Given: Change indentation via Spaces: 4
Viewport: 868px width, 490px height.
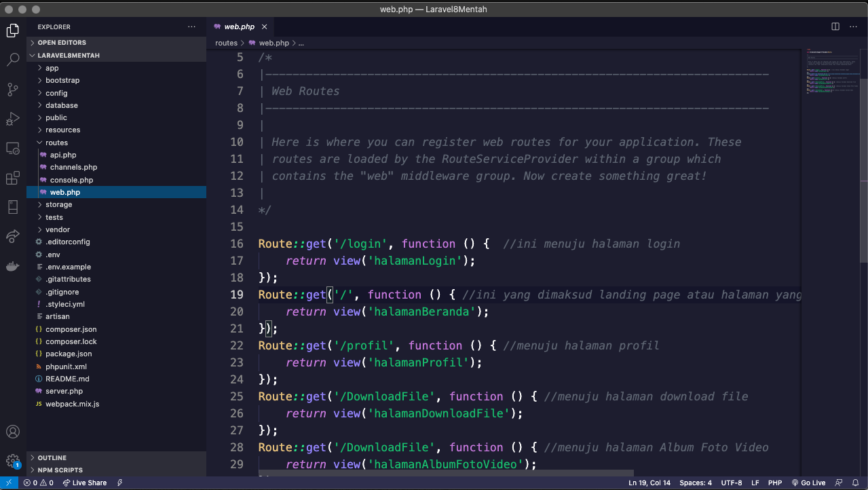Looking at the screenshot, I should point(696,483).
